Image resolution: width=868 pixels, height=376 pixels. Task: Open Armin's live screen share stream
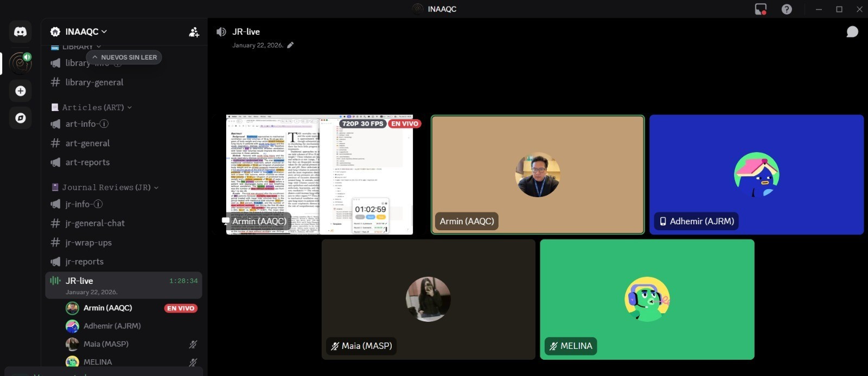[x=320, y=174]
